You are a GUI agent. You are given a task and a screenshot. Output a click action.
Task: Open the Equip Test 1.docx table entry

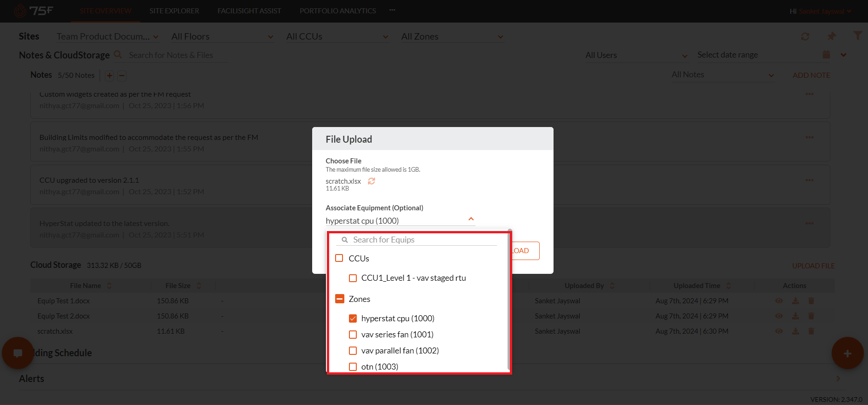pos(64,301)
